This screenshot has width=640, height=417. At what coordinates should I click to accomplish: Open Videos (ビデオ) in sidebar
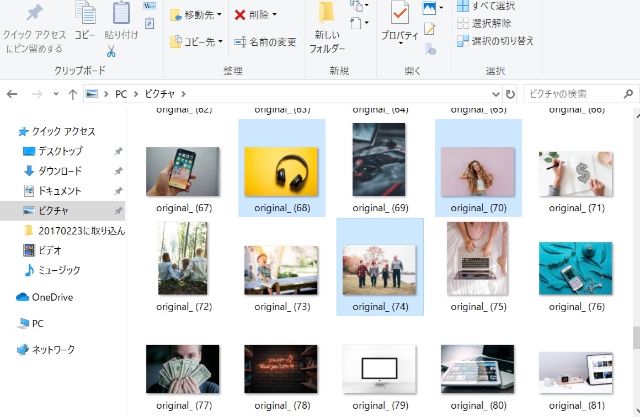pyautogui.click(x=42, y=250)
